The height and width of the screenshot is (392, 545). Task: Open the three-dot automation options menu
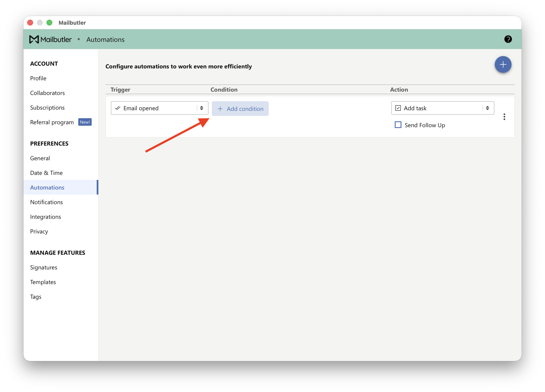504,117
